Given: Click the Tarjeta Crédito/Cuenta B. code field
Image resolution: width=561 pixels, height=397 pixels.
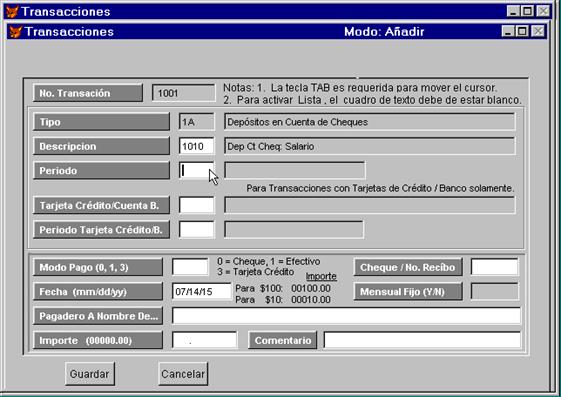Looking at the screenshot, I should (197, 205).
